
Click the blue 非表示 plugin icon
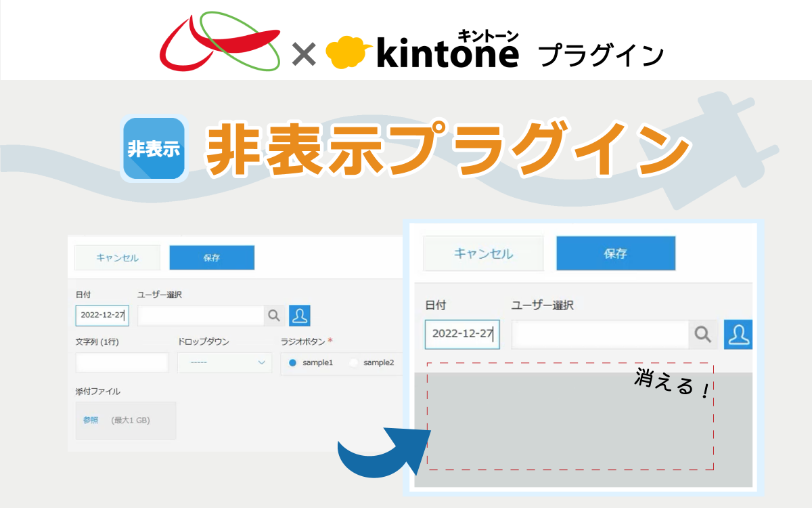tap(154, 148)
